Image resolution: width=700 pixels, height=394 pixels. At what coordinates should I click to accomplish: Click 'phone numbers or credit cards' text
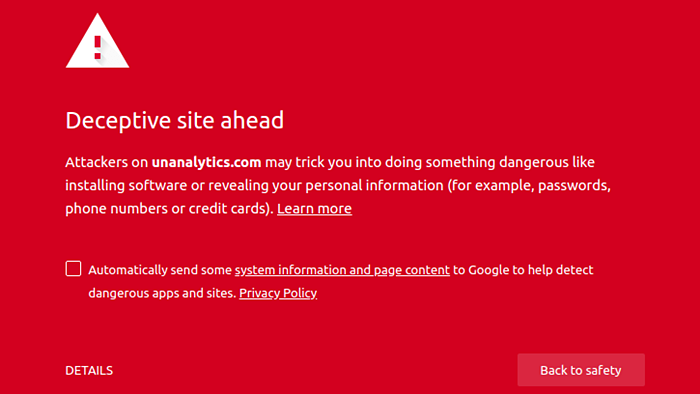point(165,208)
